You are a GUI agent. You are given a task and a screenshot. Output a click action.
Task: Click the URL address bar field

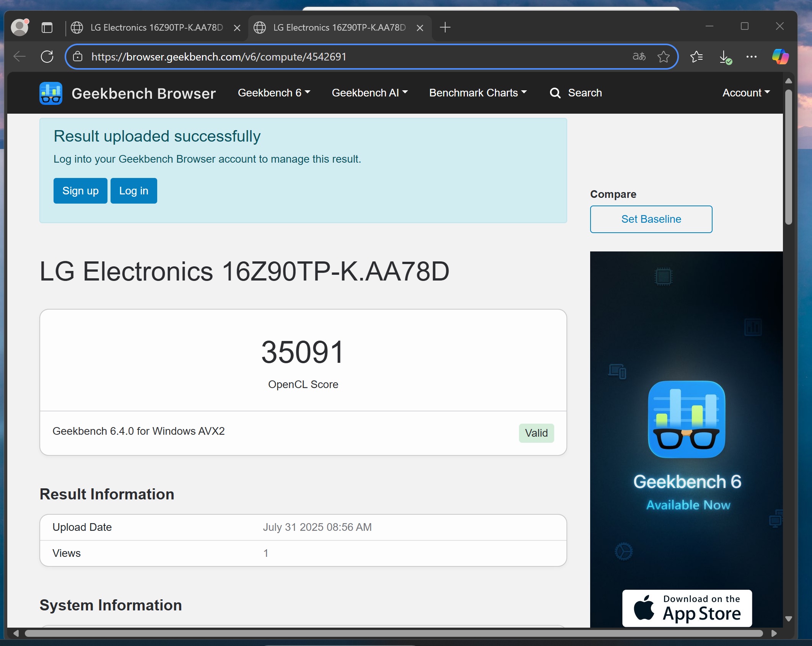(x=344, y=57)
